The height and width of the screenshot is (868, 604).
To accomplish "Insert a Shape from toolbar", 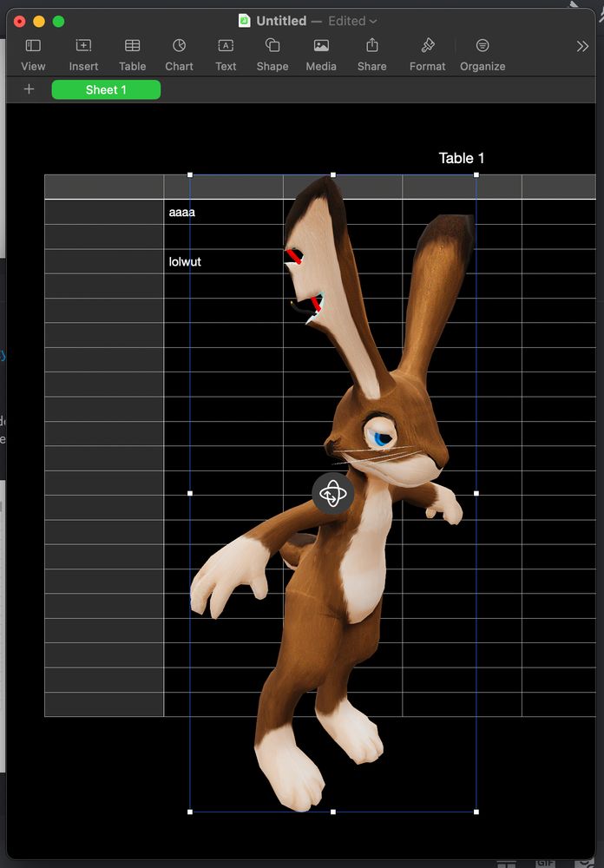I will point(272,55).
